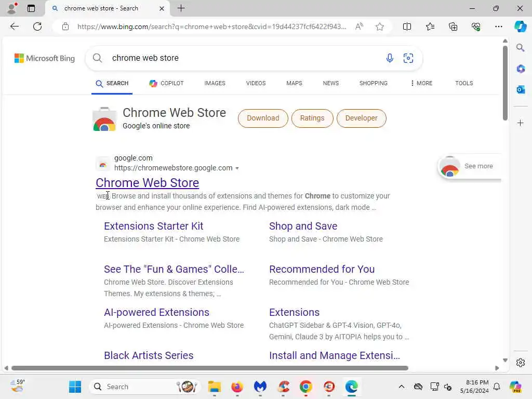
Task: Switch to the SHOPPING tab
Action: [x=373, y=84]
